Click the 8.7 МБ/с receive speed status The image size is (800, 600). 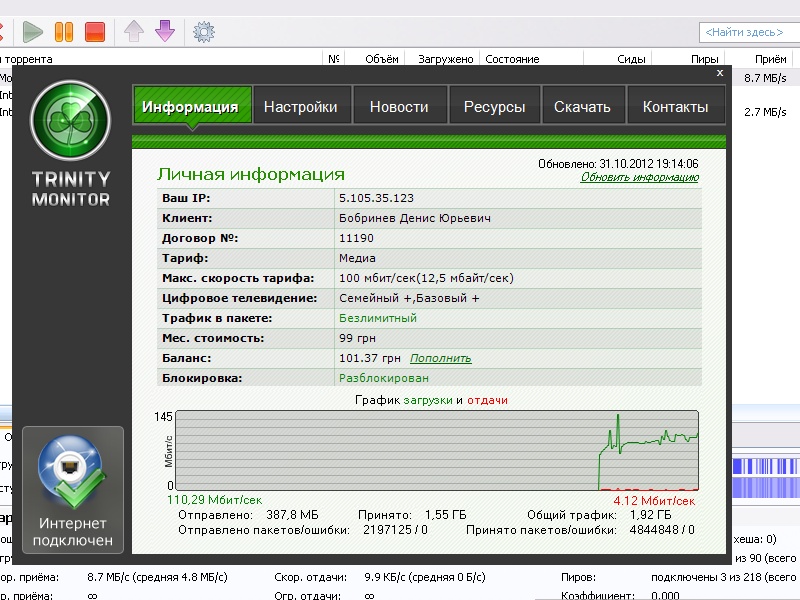(x=157, y=577)
